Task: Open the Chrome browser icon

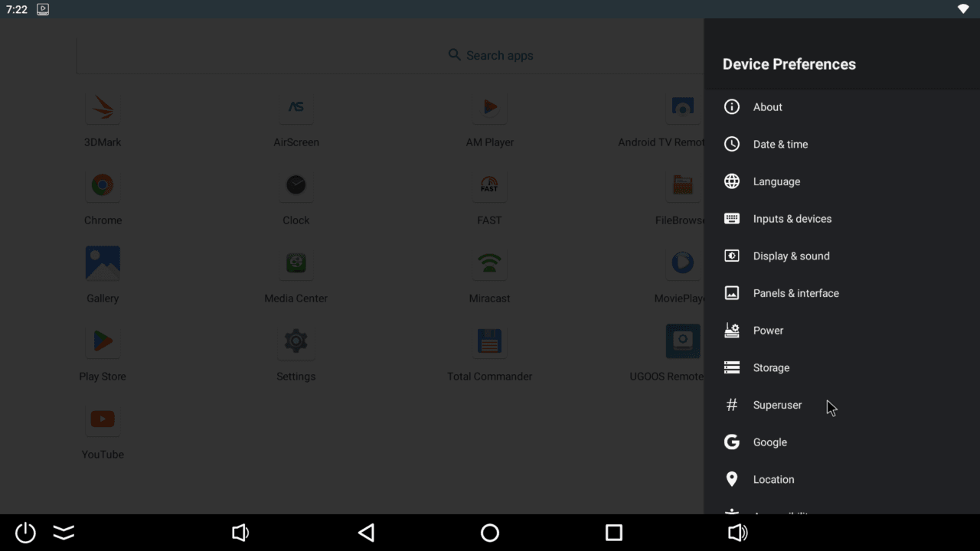Action: [103, 186]
